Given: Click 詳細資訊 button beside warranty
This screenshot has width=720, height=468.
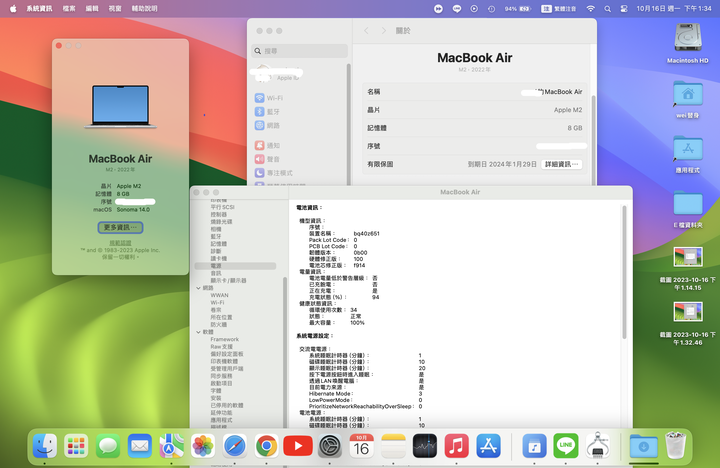Looking at the screenshot, I should pos(563,163).
